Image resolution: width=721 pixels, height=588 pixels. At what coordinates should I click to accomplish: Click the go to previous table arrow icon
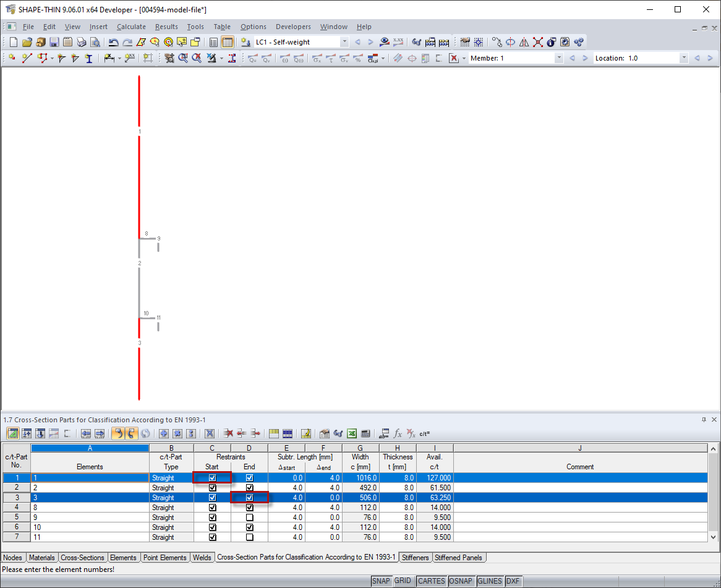[x=86, y=433]
